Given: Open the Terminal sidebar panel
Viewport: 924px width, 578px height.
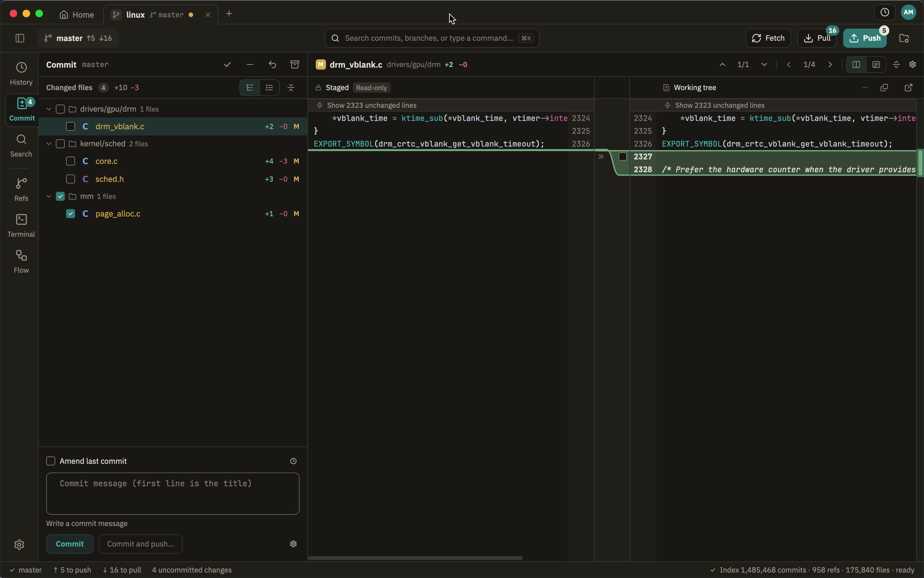Looking at the screenshot, I should point(21,225).
